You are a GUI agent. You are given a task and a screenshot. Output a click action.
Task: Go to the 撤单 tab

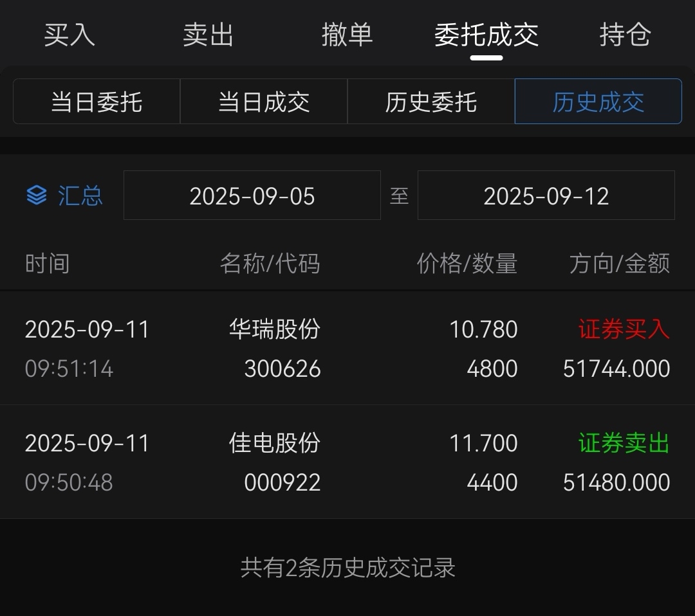347,35
